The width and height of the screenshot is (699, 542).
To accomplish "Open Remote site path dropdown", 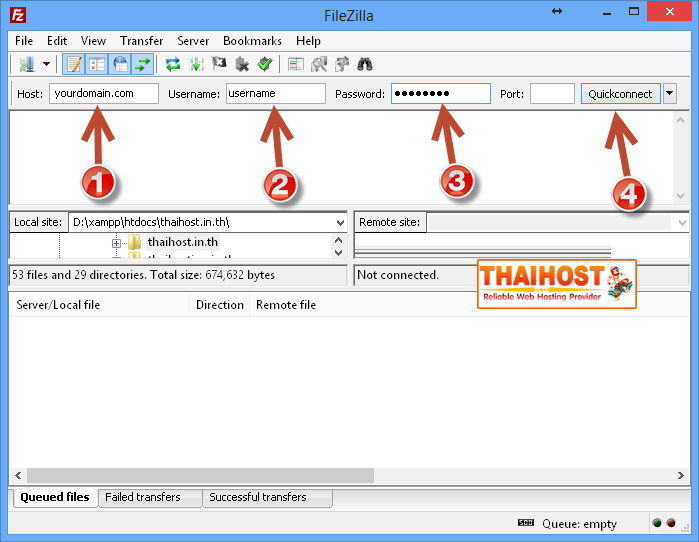I will [x=682, y=222].
